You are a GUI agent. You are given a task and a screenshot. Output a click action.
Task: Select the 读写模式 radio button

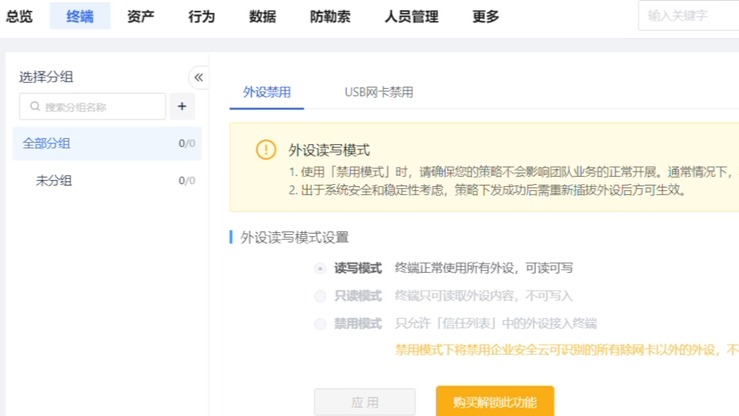tap(320, 268)
